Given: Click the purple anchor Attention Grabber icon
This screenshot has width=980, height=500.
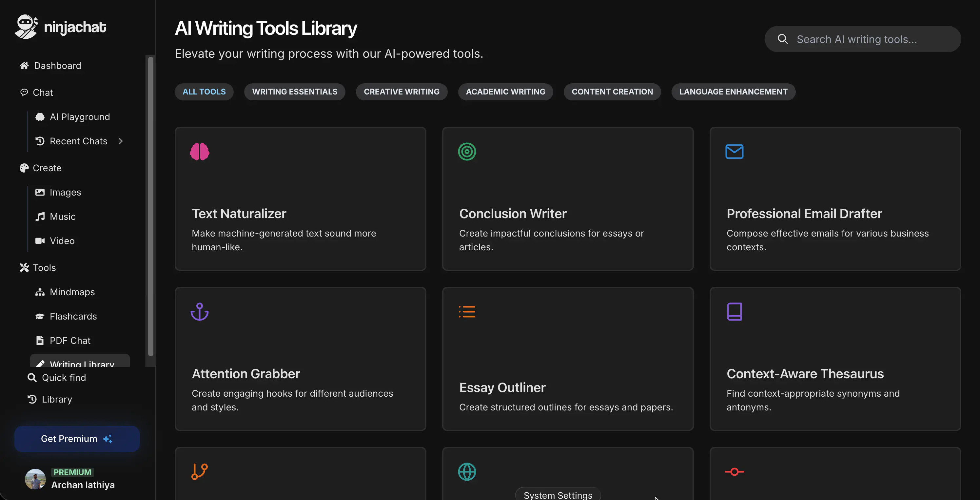Looking at the screenshot, I should coord(199,311).
